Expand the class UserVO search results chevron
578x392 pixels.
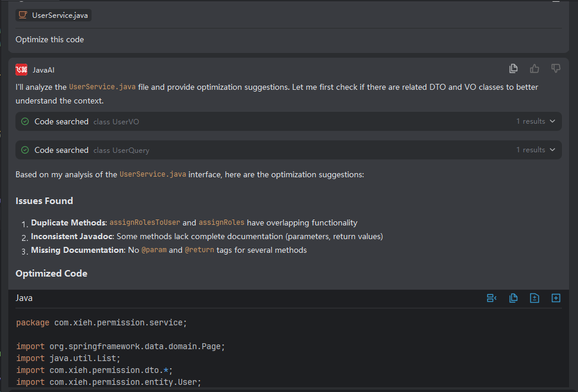pos(552,121)
